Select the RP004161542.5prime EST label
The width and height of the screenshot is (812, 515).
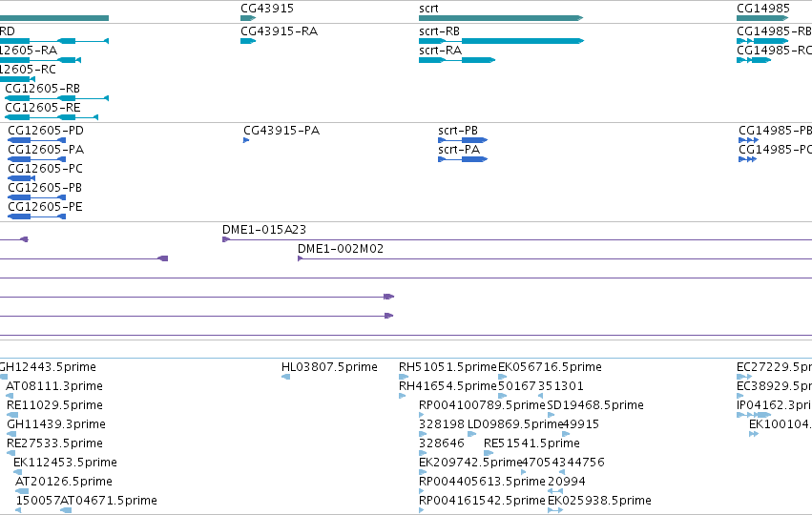(482, 501)
